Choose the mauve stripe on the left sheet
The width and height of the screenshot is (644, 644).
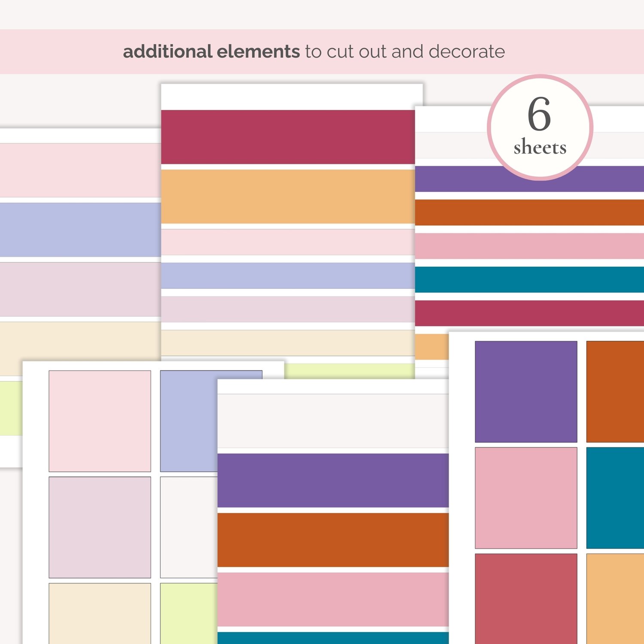click(x=80, y=289)
